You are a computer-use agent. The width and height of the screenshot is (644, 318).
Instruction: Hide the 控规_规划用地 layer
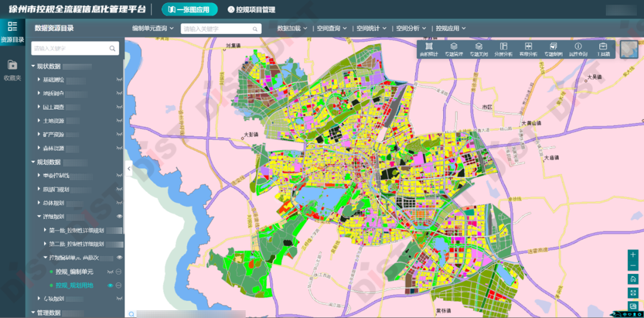pyautogui.click(x=110, y=285)
